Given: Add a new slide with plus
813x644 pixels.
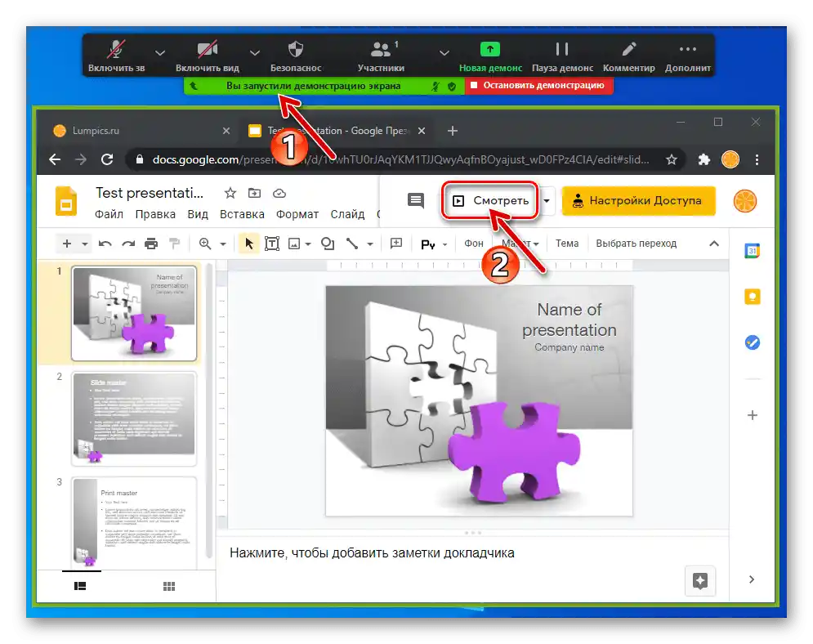Looking at the screenshot, I should [x=67, y=244].
